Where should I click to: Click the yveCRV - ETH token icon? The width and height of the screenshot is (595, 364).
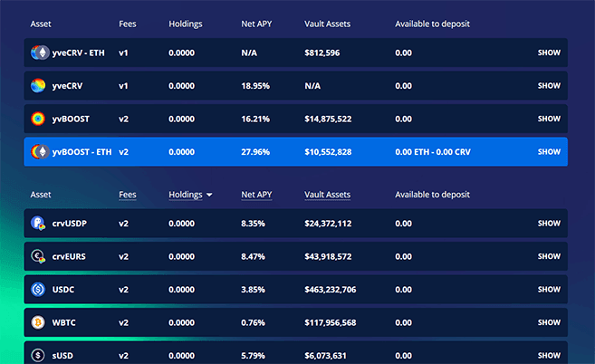pos(38,53)
